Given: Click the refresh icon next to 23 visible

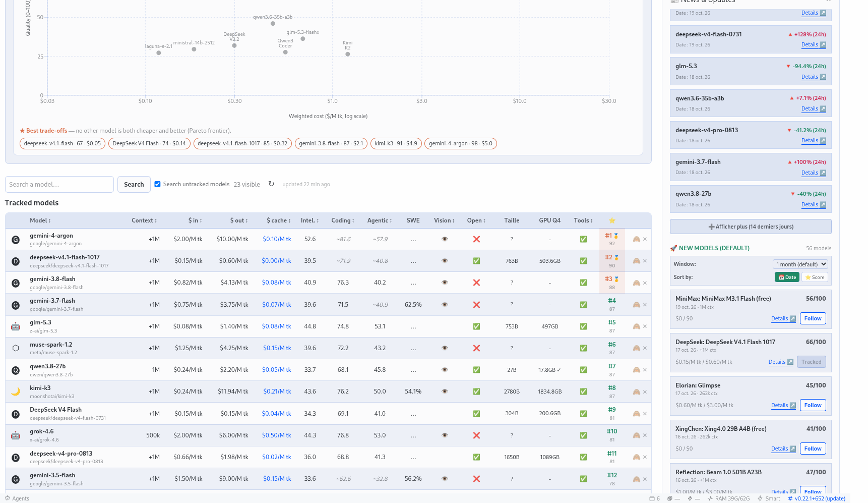Looking at the screenshot, I should click(271, 184).
